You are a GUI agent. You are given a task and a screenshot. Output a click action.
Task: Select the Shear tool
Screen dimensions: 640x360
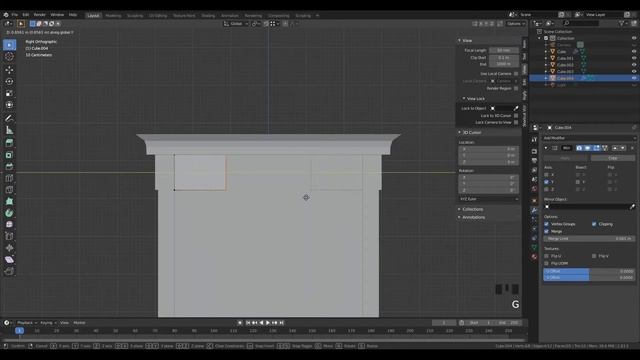9,260
